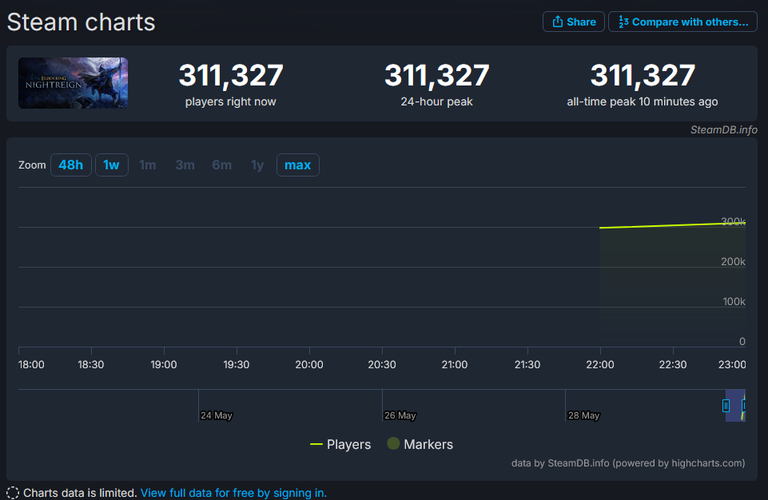Click the 311,327 players right now figure

click(x=231, y=75)
